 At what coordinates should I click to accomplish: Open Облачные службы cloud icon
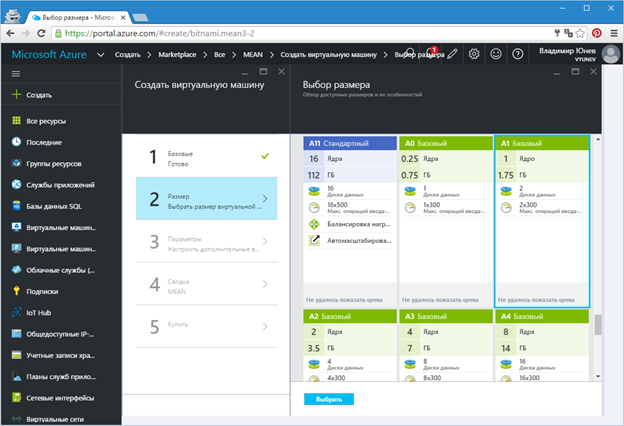tap(16, 270)
